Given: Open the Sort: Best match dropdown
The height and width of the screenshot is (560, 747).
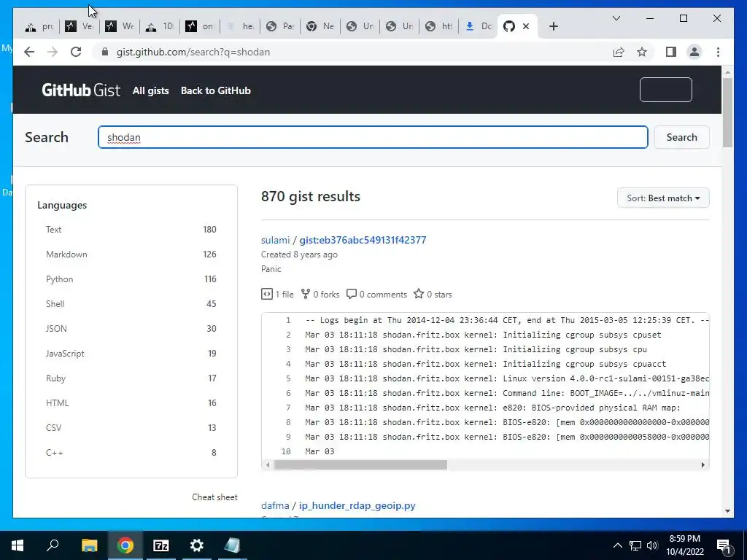Looking at the screenshot, I should [x=663, y=198].
